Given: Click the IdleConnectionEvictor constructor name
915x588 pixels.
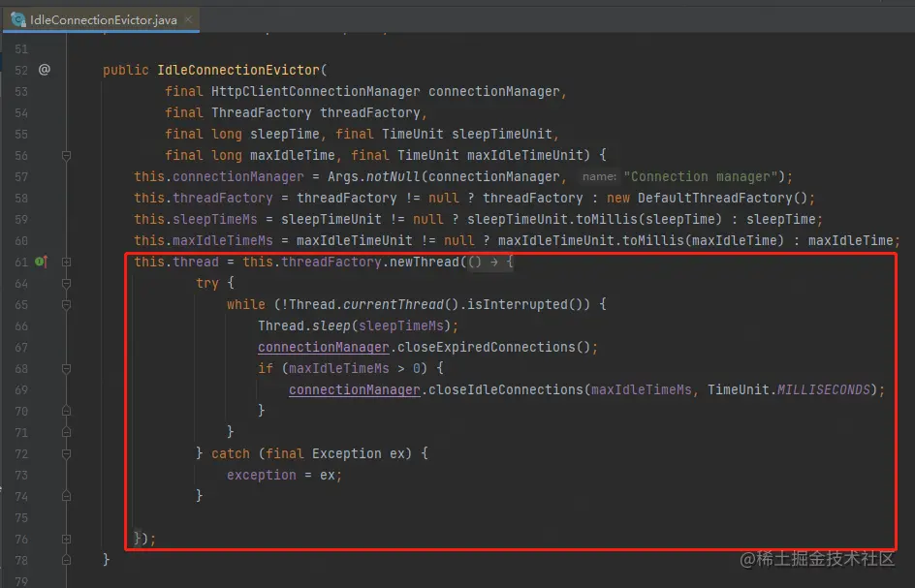Looking at the screenshot, I should [238, 70].
